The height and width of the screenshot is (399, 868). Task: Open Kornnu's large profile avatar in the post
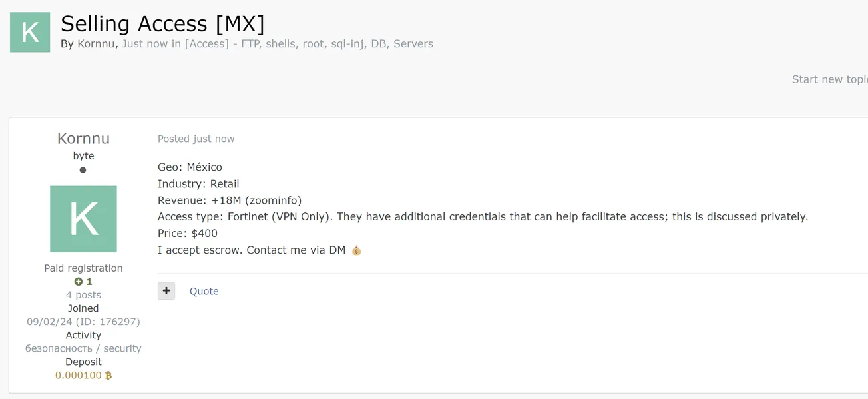[x=83, y=218]
